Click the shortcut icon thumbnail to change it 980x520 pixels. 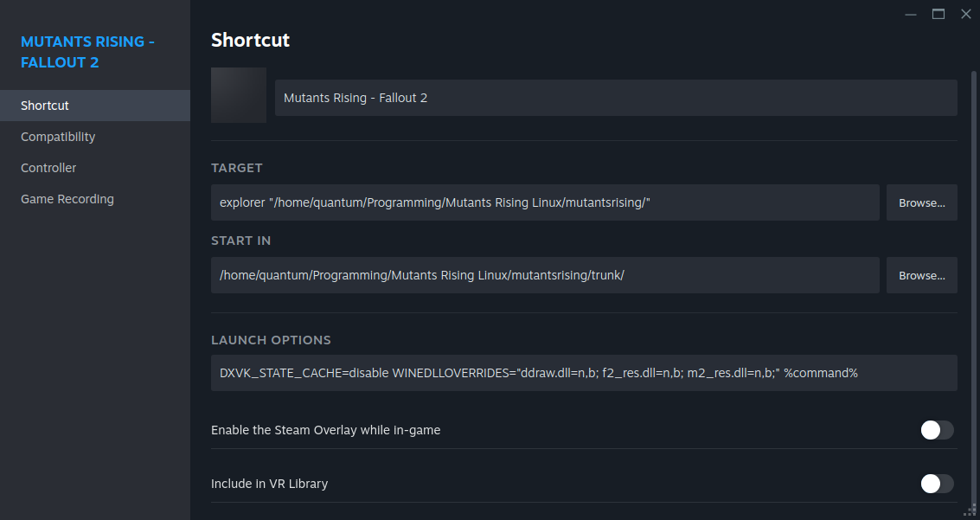click(239, 95)
